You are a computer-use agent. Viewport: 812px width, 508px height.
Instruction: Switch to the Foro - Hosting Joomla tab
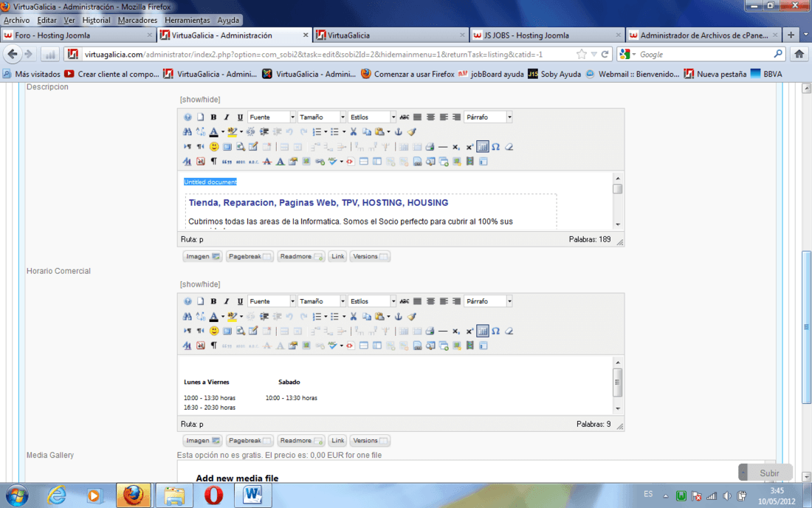[78, 35]
